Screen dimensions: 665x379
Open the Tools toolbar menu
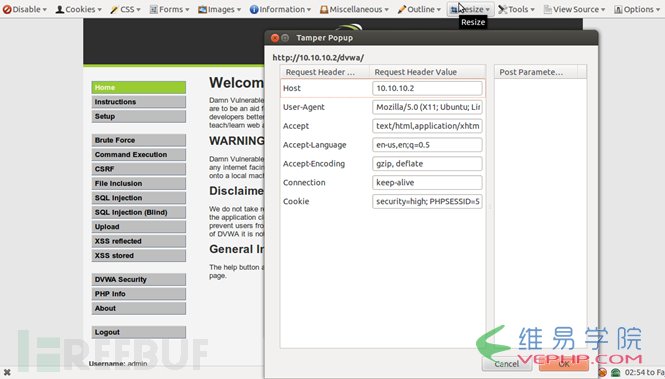(516, 9)
